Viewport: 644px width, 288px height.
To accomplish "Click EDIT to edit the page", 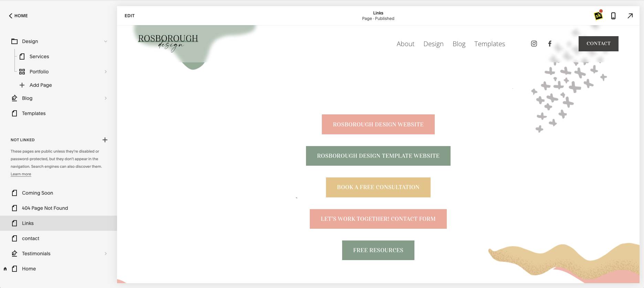I will pyautogui.click(x=129, y=16).
